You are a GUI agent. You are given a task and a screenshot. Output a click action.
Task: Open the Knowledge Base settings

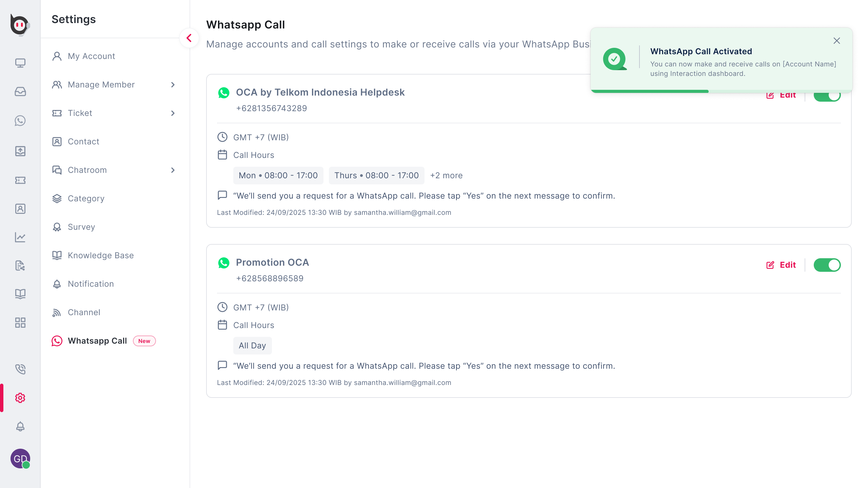[100, 256]
